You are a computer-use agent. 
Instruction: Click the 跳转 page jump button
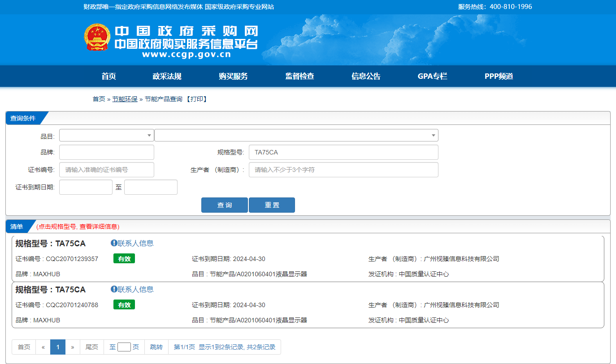pyautogui.click(x=156, y=347)
